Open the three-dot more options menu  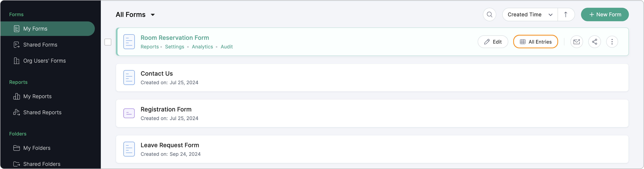pos(612,42)
